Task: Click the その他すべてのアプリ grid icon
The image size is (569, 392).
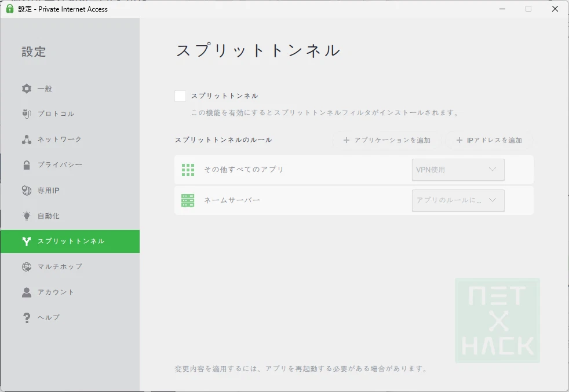Action: [188, 170]
